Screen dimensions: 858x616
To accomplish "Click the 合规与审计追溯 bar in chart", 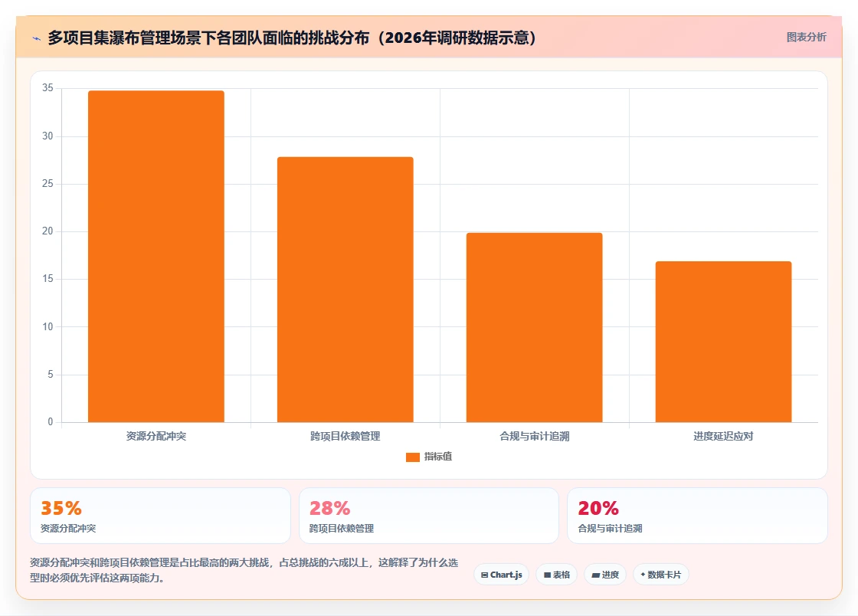I will pyautogui.click(x=534, y=328).
